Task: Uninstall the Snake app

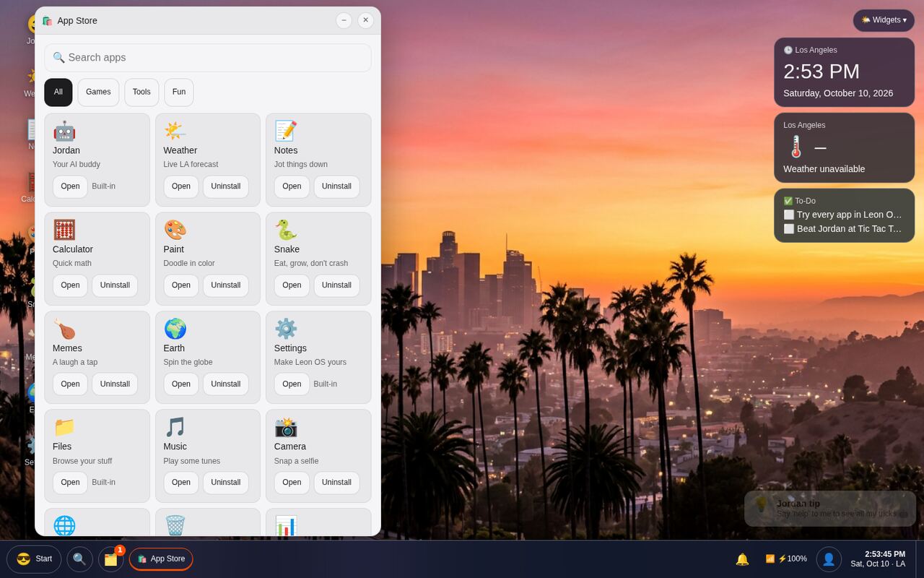Action: (x=336, y=285)
